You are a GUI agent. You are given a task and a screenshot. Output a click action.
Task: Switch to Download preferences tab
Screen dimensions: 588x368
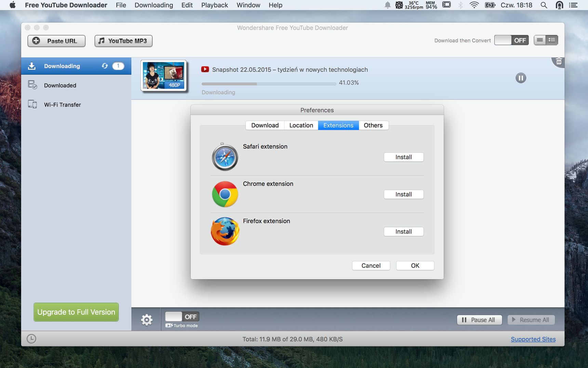point(265,125)
